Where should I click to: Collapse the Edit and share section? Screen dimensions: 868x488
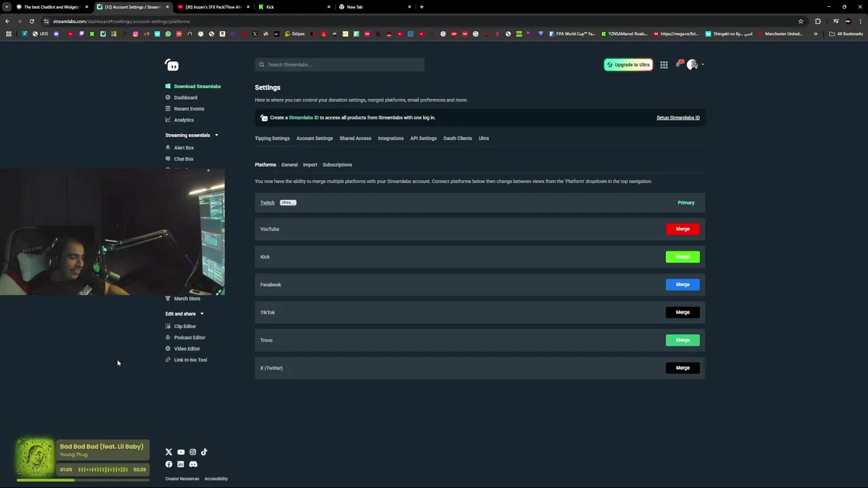(201, 314)
